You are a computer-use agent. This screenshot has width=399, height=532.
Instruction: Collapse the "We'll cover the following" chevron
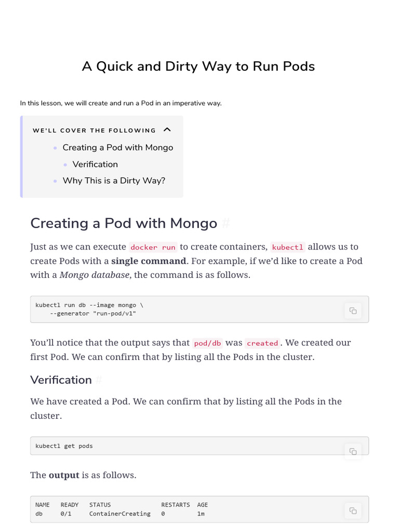click(167, 130)
